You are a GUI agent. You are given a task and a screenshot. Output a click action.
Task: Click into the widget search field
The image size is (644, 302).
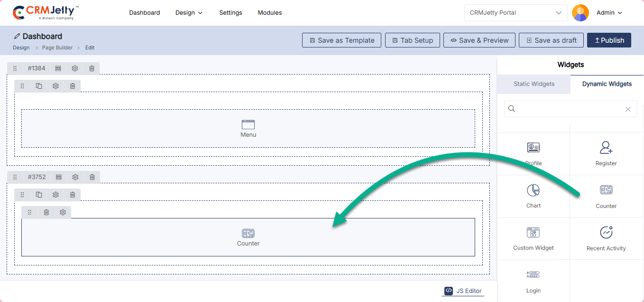(569, 109)
